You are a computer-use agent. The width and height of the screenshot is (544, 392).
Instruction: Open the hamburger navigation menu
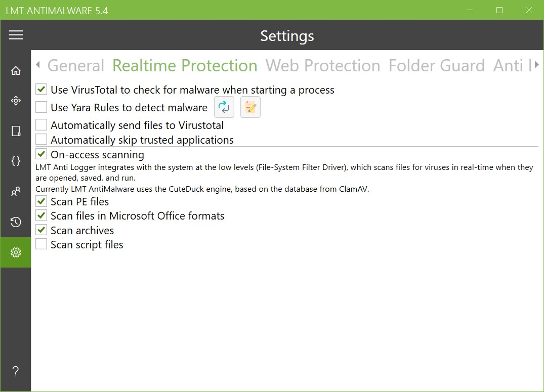click(16, 35)
